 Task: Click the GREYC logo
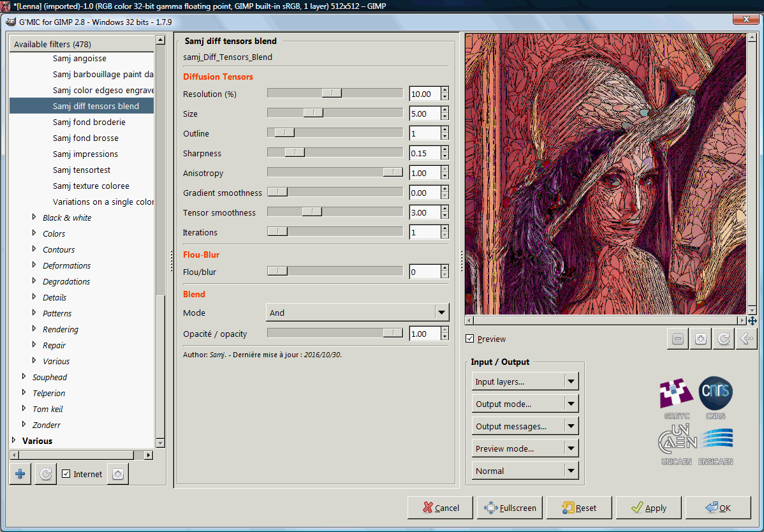click(677, 398)
